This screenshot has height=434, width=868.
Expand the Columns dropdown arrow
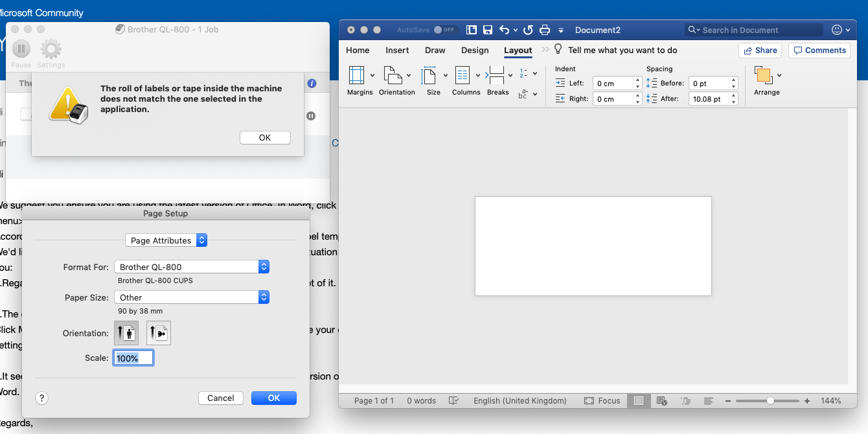point(478,75)
